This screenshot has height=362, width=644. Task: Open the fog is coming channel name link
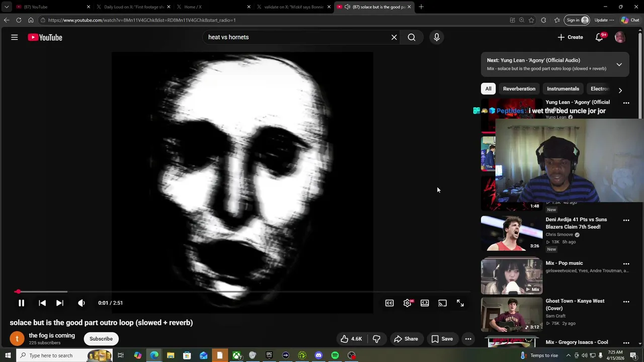52,335
